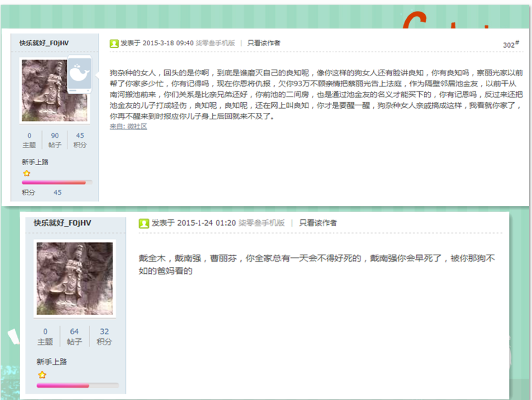Click the whale phone icon on the avatar
The image size is (532, 400).
tap(79, 74)
